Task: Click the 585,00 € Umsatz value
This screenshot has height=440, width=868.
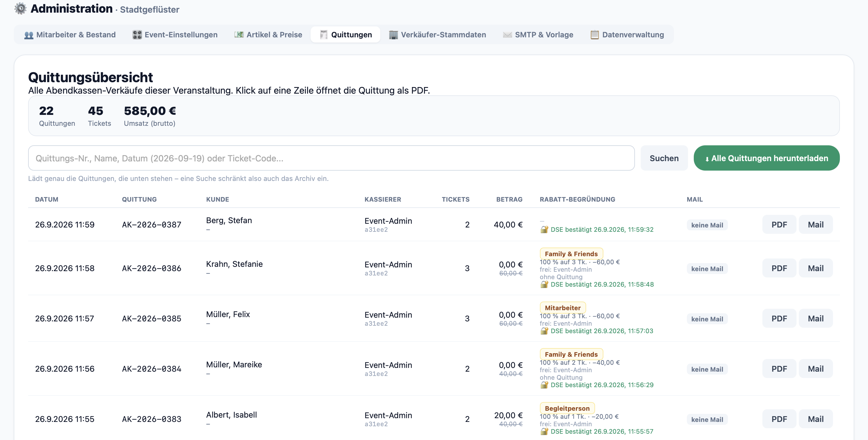Action: click(x=150, y=111)
